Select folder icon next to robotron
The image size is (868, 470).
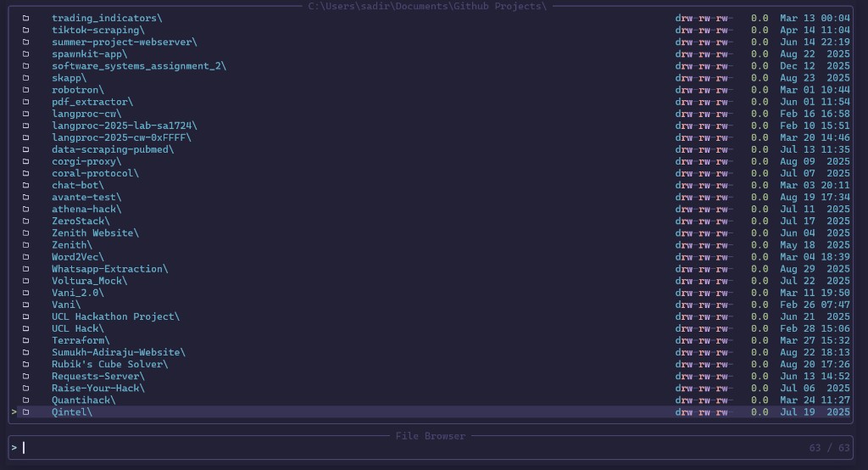(25, 90)
